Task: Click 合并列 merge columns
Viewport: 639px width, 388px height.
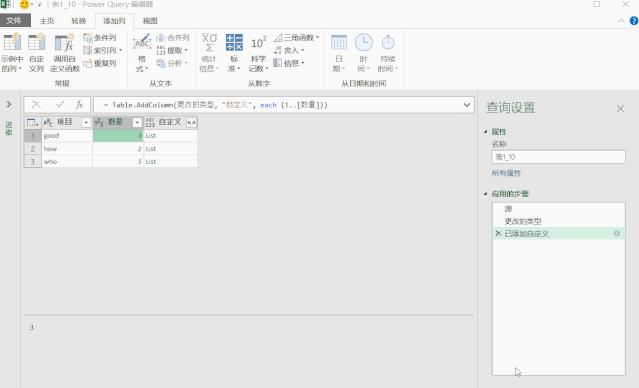Action: tap(173, 37)
